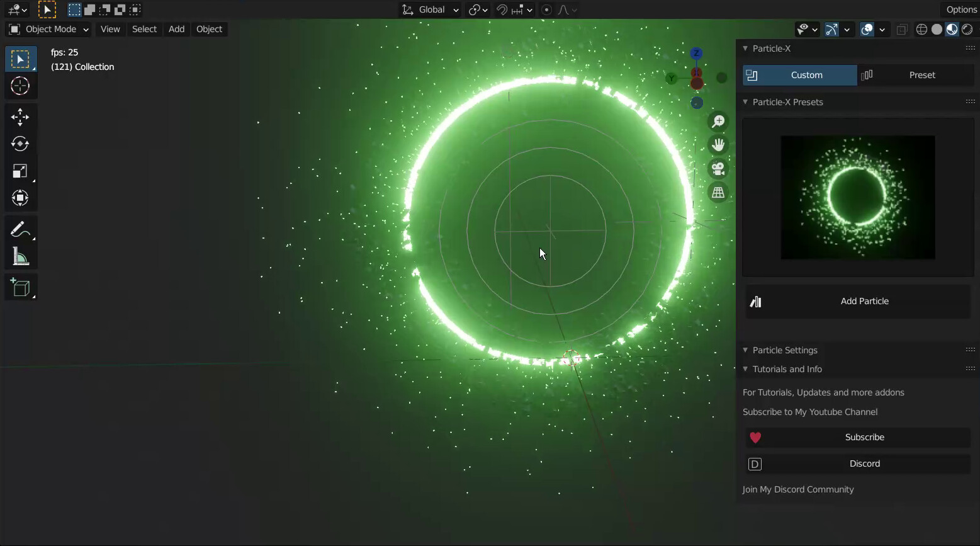Select the Scale tool
This screenshot has height=546, width=980.
[x=21, y=171]
